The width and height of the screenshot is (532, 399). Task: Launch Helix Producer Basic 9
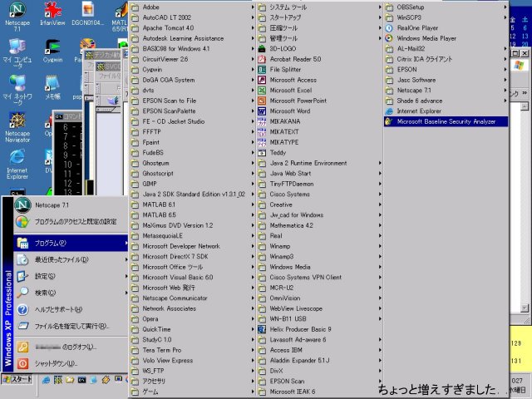(318, 329)
